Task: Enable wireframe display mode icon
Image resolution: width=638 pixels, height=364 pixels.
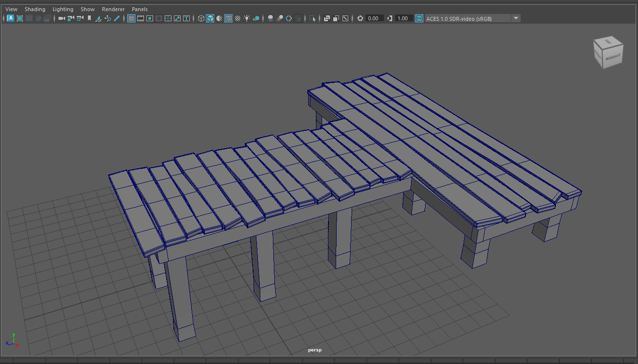Action: (201, 18)
